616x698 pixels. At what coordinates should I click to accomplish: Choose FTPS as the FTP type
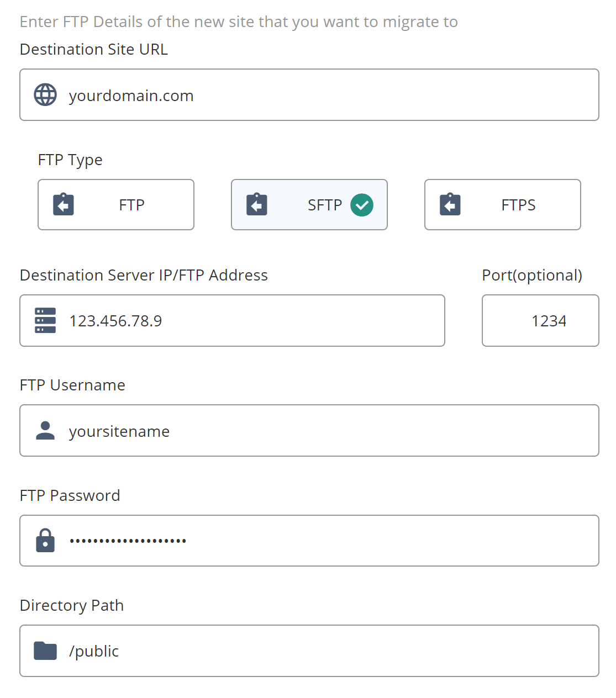503,204
